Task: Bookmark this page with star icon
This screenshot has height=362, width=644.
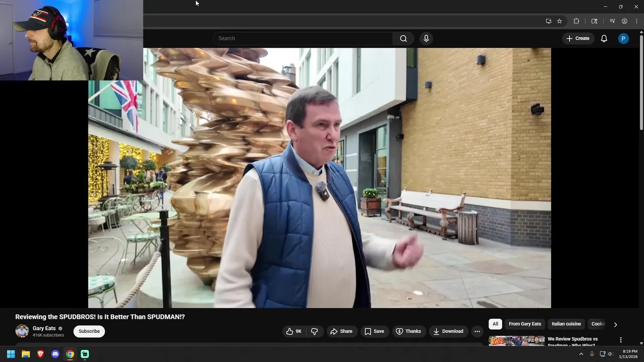Action: [x=559, y=21]
